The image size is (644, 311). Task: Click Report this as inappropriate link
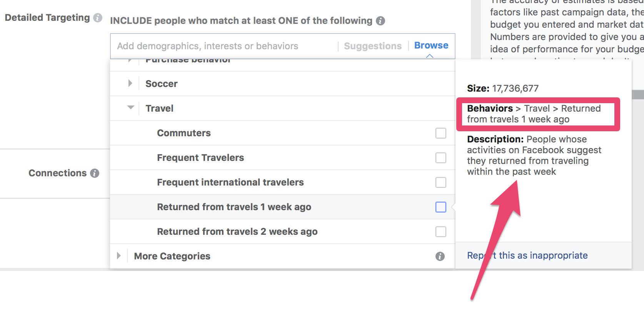(527, 256)
